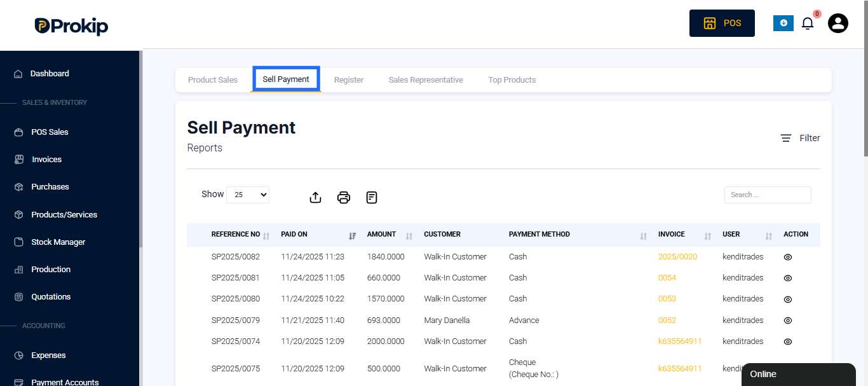Open the Filter panel
The image size is (868, 386).
tap(801, 138)
